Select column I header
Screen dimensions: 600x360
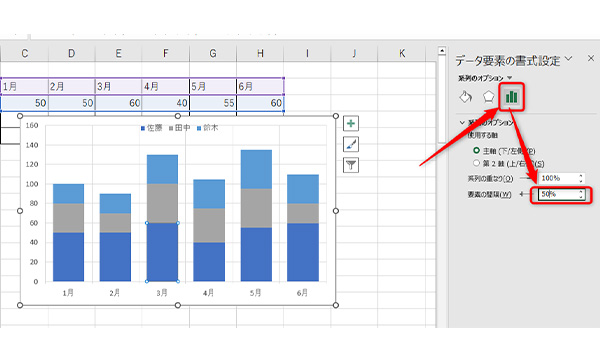[307, 54]
